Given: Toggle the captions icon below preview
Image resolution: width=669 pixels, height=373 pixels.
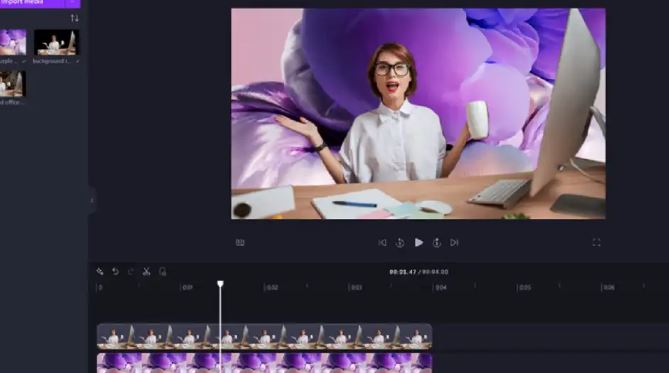Looking at the screenshot, I should click(240, 242).
